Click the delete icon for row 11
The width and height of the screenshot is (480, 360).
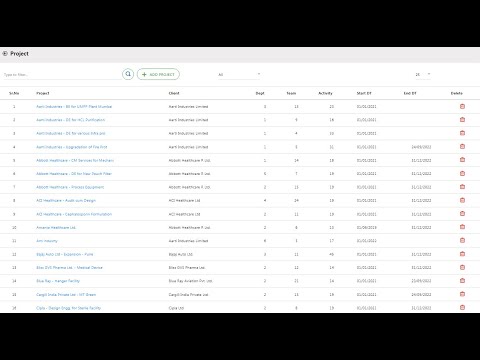pyautogui.click(x=462, y=240)
